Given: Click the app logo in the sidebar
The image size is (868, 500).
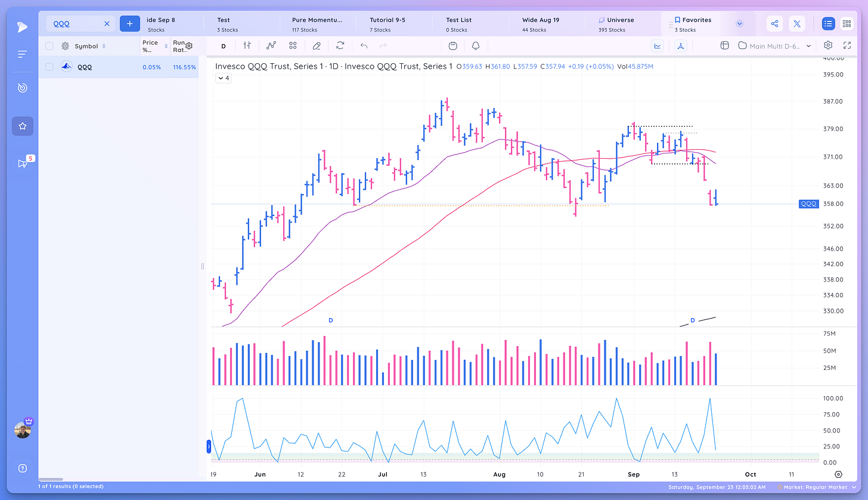Looking at the screenshot, I should tap(22, 26).
